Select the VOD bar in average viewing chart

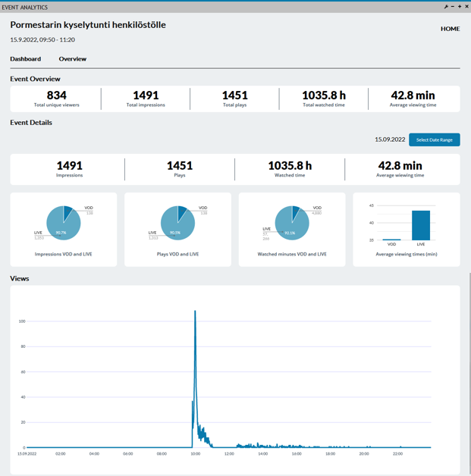[391, 240]
